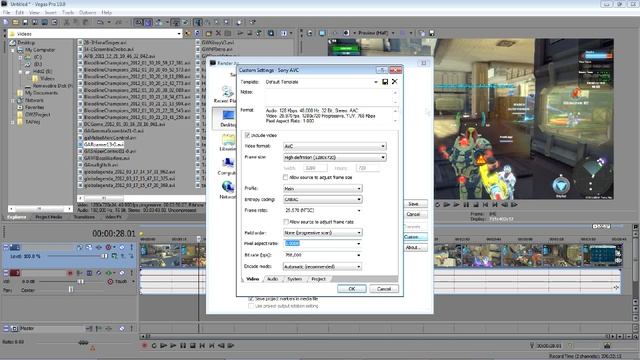Toggle the Include video checkbox
Screen dimensions: 640x360
[x=247, y=135]
